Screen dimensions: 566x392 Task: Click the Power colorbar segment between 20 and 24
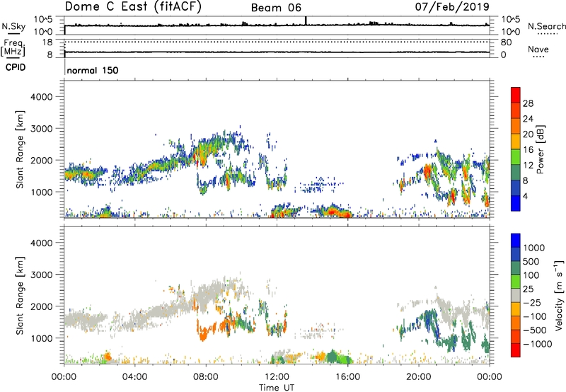516,126
